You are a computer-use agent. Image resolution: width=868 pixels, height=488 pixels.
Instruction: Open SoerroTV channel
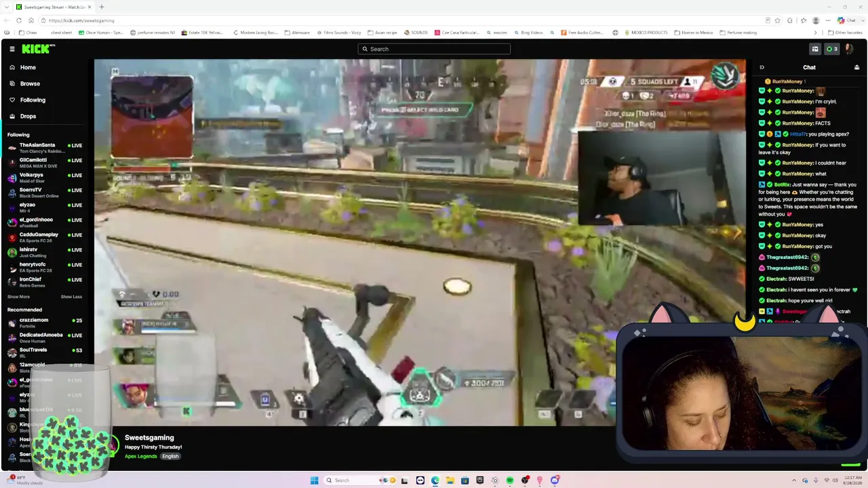click(x=45, y=192)
